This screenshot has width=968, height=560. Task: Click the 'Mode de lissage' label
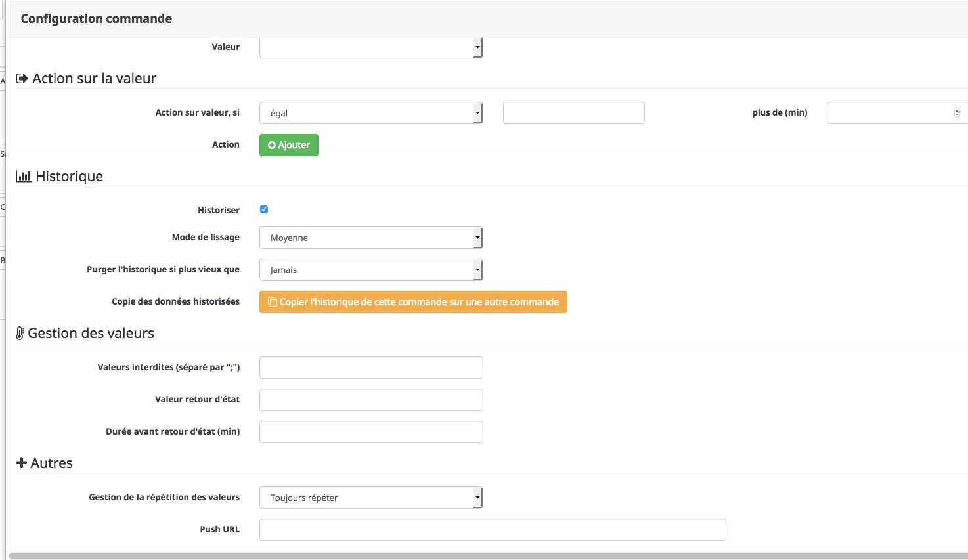click(206, 237)
